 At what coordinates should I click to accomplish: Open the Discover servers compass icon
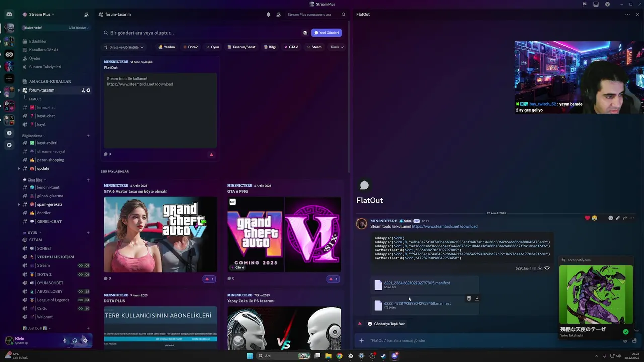point(9,145)
